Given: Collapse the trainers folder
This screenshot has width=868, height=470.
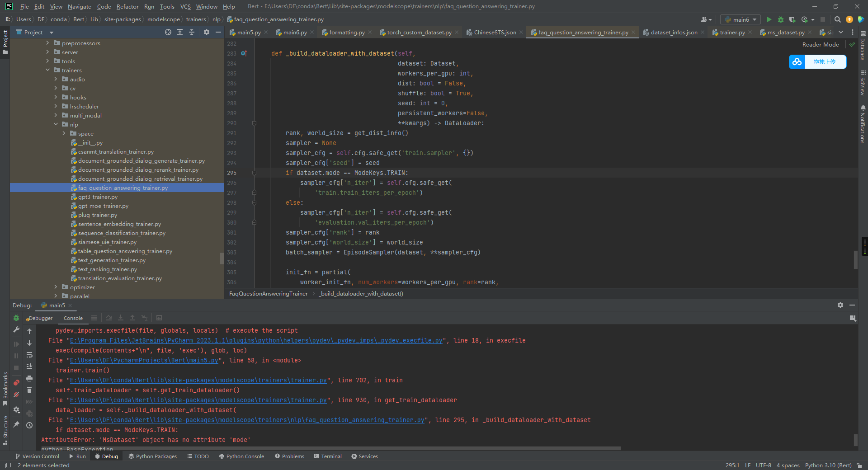Looking at the screenshot, I should 48,70.
